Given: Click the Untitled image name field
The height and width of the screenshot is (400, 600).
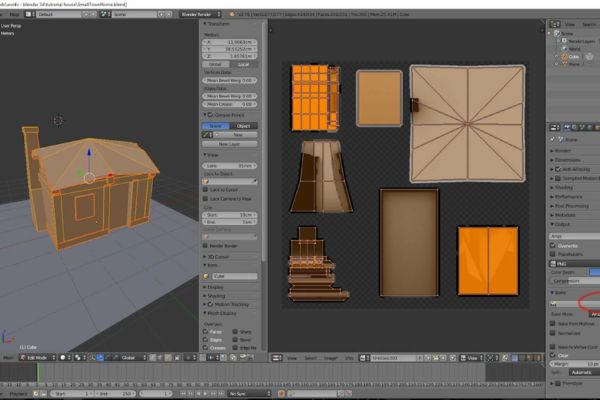Looking at the screenshot, I should [393, 358].
